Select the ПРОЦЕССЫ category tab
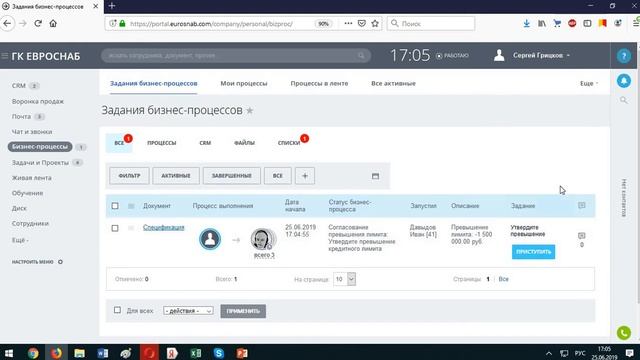The width and height of the screenshot is (640, 360). [162, 143]
